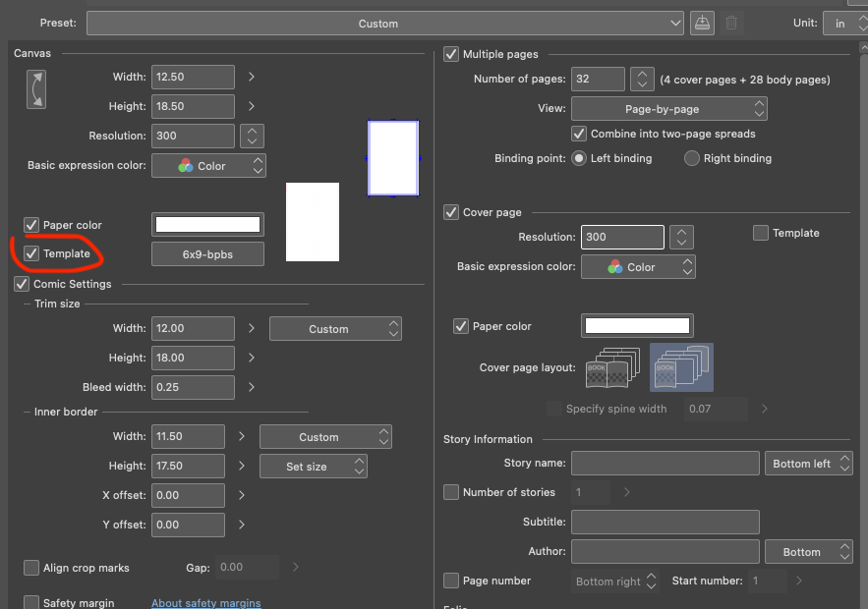Click the Basic expression color RGB icon

point(186,166)
